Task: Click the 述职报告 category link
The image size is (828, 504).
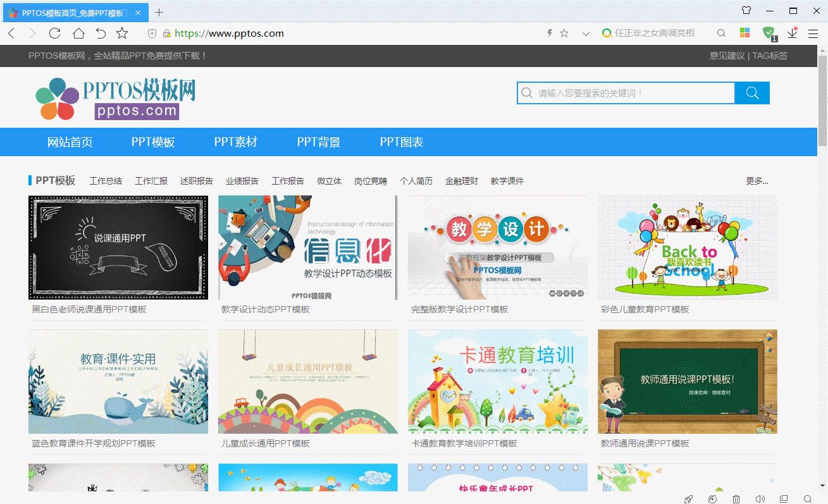Action: tap(197, 181)
